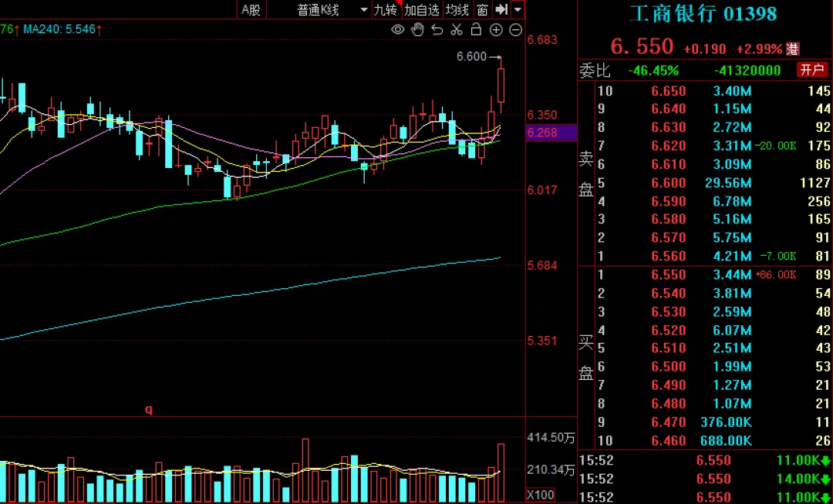Click the 港 market badge icon
833x504 pixels.
pos(793,49)
